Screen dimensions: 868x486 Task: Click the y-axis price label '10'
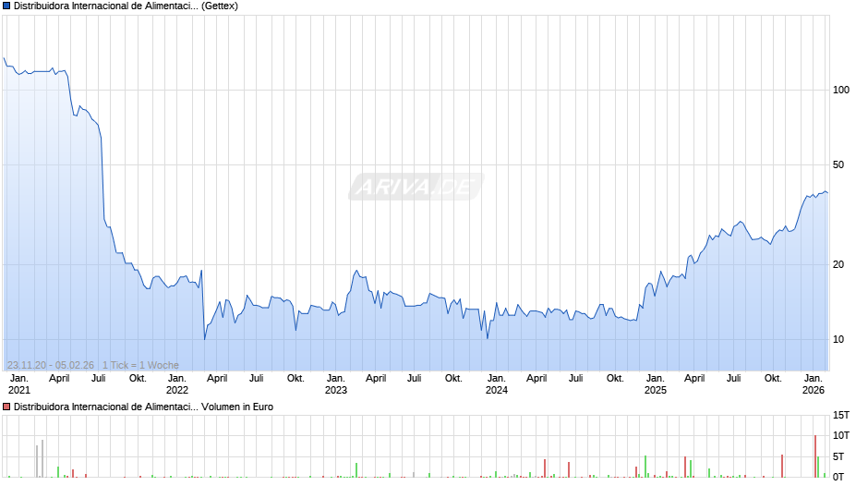point(838,340)
